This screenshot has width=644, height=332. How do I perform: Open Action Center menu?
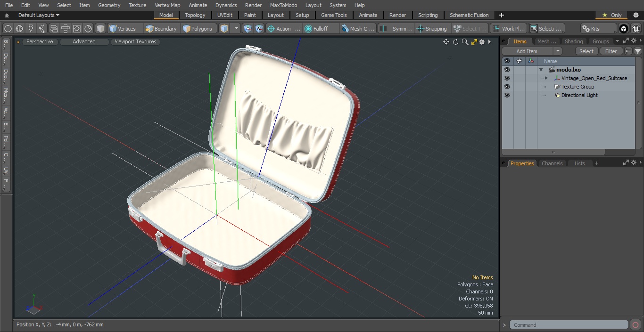(284, 29)
